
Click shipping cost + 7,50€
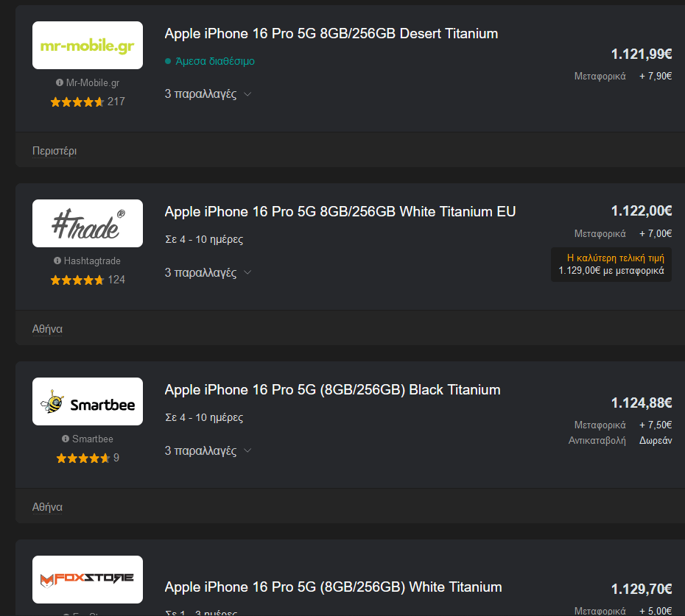coord(656,425)
